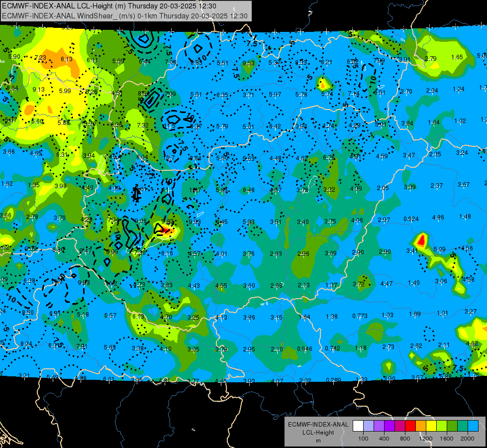The width and height of the screenshot is (487, 448).
Task: Click the grid value '3.86'
Action: 249,318
